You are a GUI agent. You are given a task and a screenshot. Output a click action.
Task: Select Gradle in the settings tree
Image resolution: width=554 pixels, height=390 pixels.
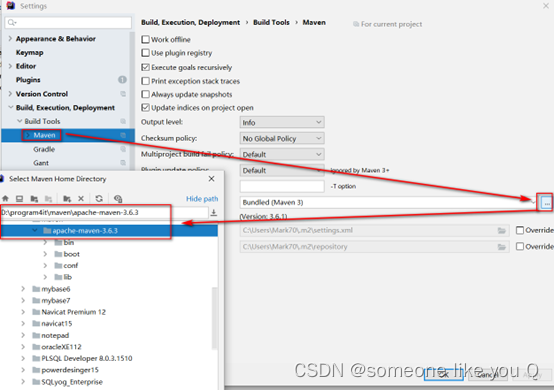point(44,149)
